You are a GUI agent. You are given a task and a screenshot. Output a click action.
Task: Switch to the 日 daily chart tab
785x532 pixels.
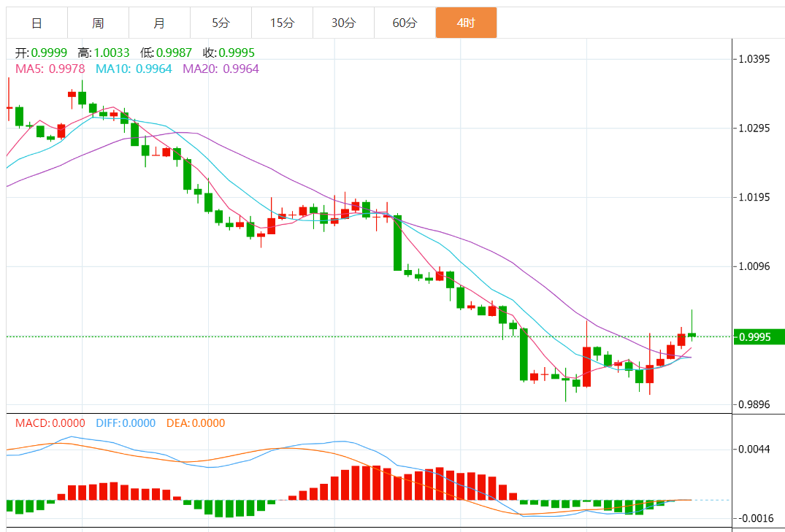37,23
